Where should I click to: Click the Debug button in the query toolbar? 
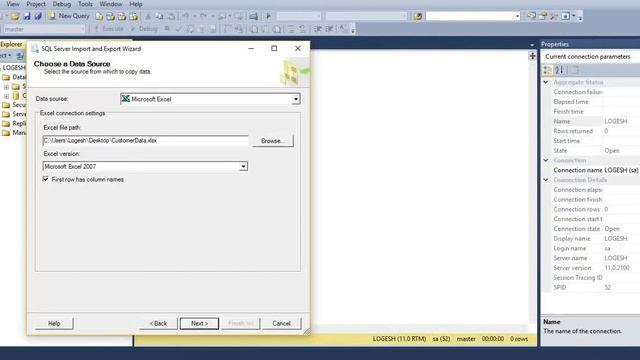point(144,29)
